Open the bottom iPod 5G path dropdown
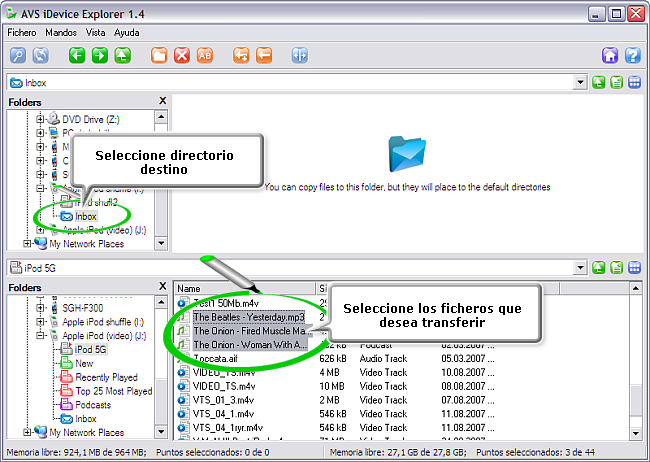The width and height of the screenshot is (650, 462). (580, 268)
